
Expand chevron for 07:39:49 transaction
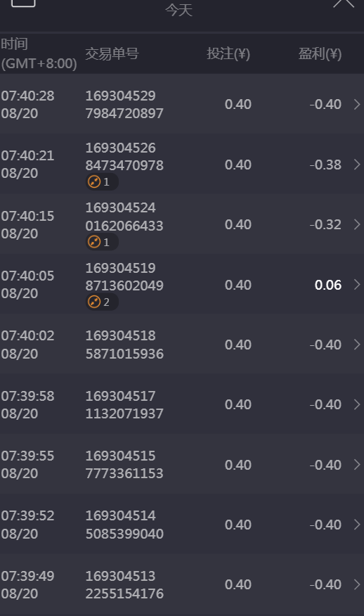coord(357,584)
